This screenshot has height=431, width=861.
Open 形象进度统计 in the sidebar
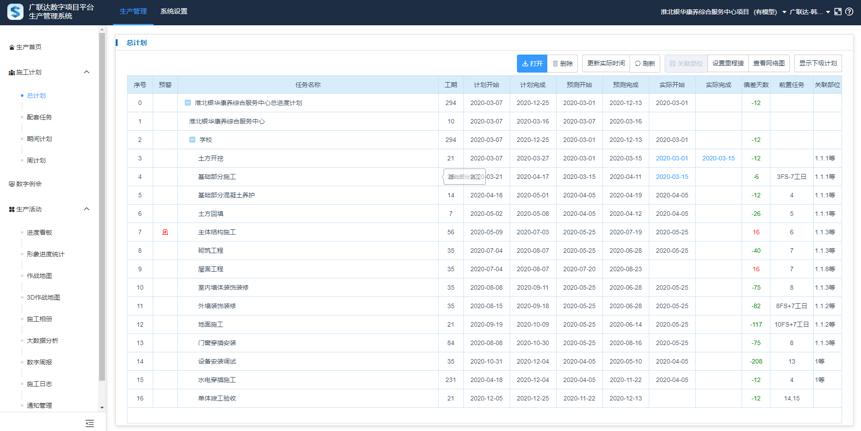click(46, 254)
